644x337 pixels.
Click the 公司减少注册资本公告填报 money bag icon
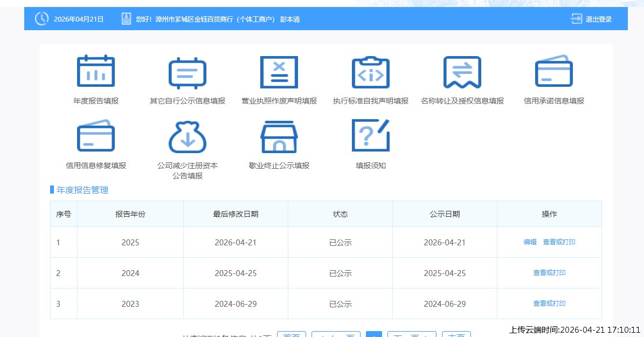[188, 136]
